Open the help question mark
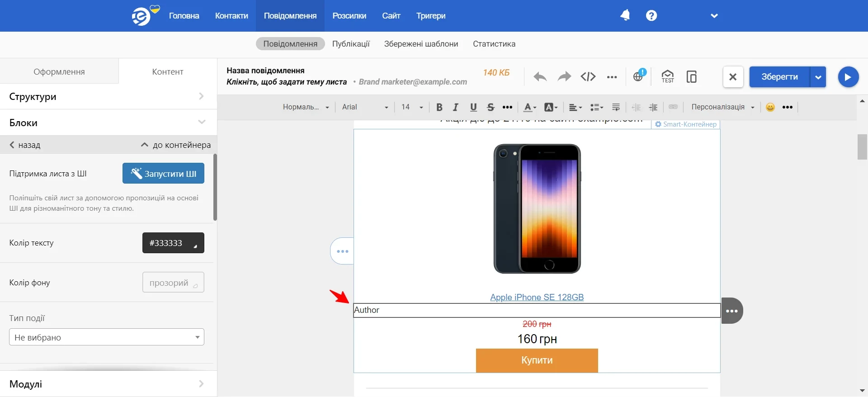This screenshot has height=397, width=868. tap(651, 15)
